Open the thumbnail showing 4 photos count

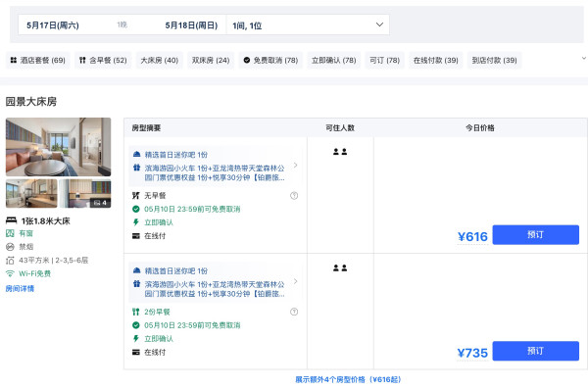coord(85,193)
